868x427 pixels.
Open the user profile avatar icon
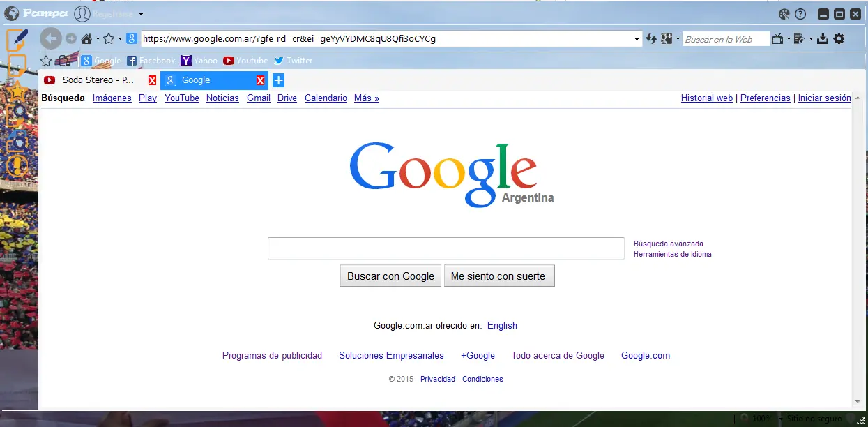coord(82,13)
